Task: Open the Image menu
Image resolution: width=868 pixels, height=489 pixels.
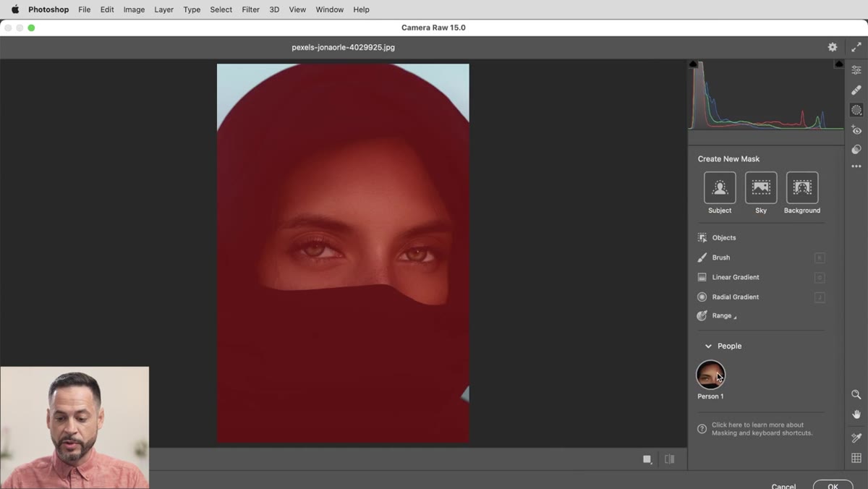Action: 134,9
